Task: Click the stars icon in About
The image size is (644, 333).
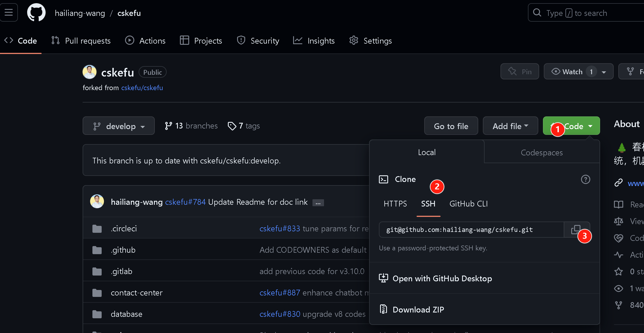Action: 618,271
